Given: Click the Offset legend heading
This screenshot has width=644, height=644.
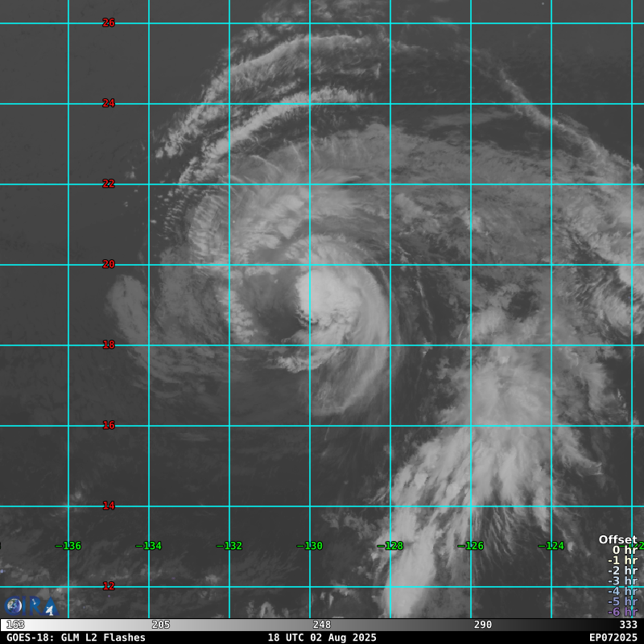Looking at the screenshot, I should pyautogui.click(x=617, y=540).
